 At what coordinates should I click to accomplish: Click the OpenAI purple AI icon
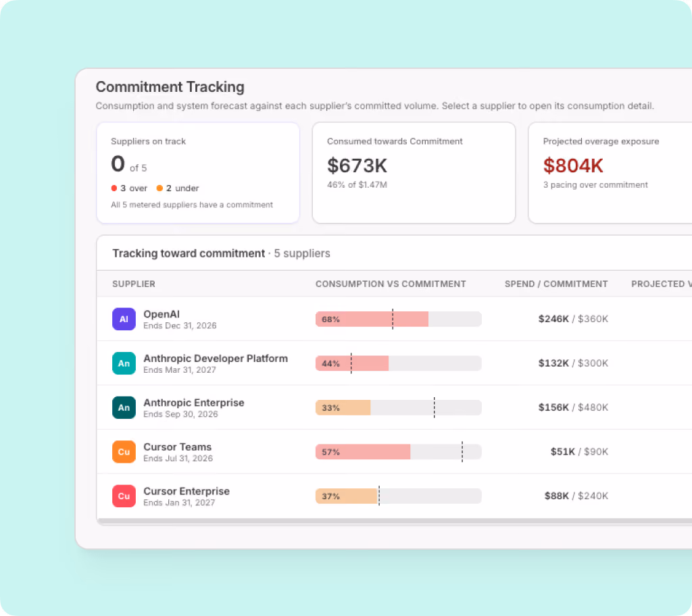(124, 319)
